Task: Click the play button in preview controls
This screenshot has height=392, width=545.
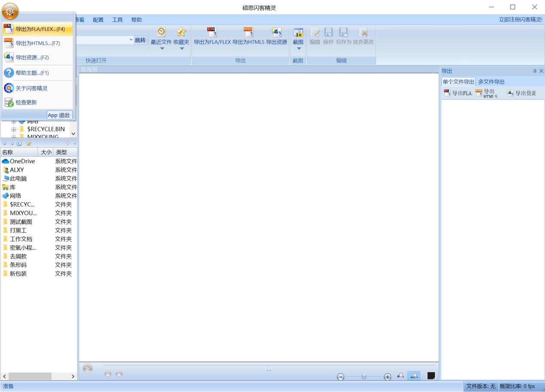Action: (x=87, y=368)
